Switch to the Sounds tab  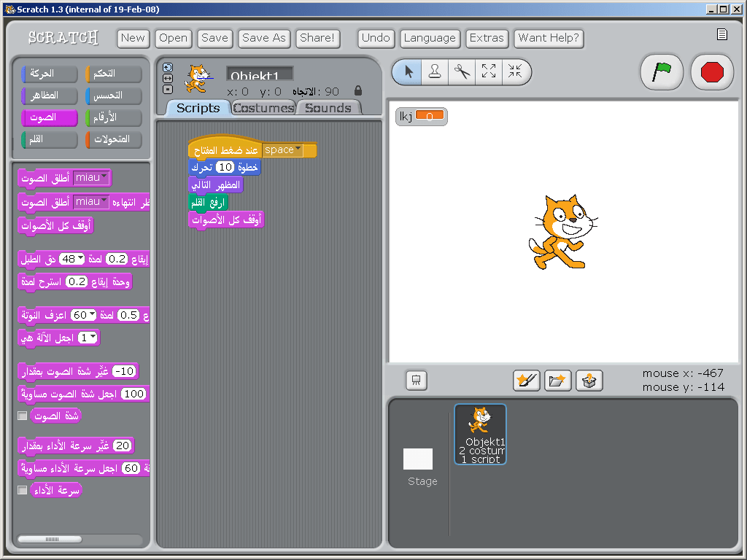[328, 108]
